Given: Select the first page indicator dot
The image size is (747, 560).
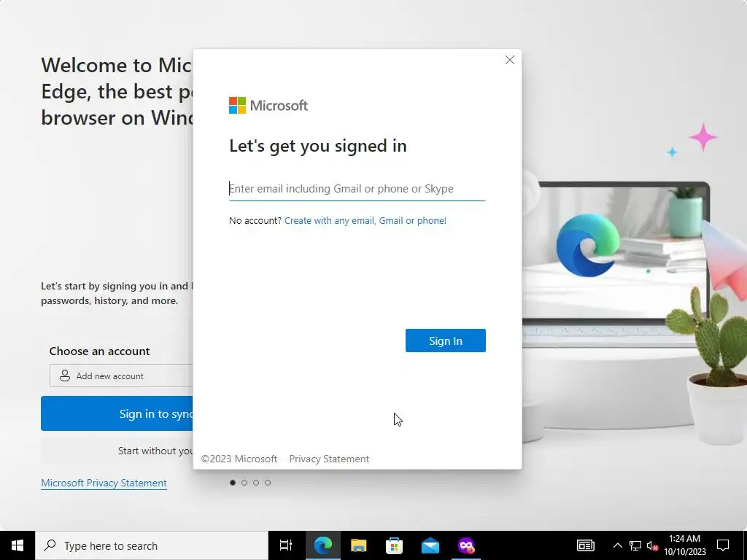Looking at the screenshot, I should pos(233,483).
